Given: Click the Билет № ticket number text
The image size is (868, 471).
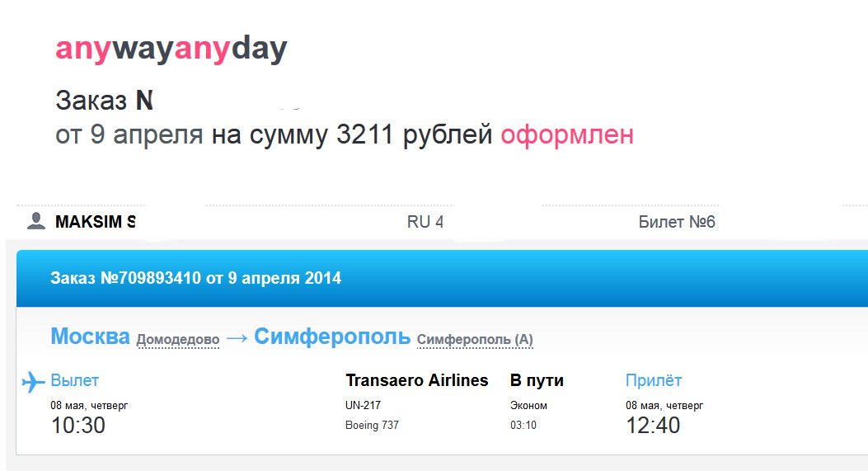Looking at the screenshot, I should [677, 222].
